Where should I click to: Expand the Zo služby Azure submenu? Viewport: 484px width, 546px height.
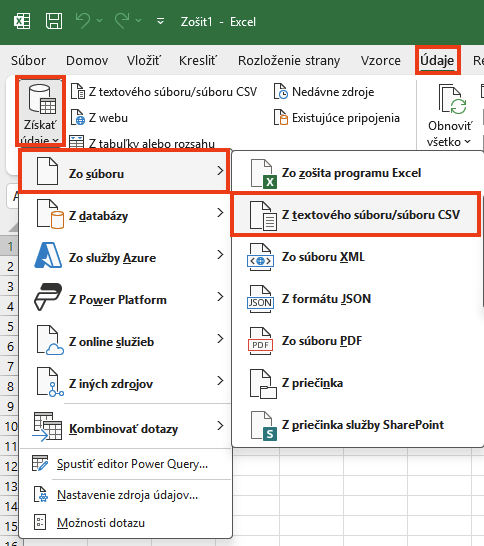click(x=125, y=258)
